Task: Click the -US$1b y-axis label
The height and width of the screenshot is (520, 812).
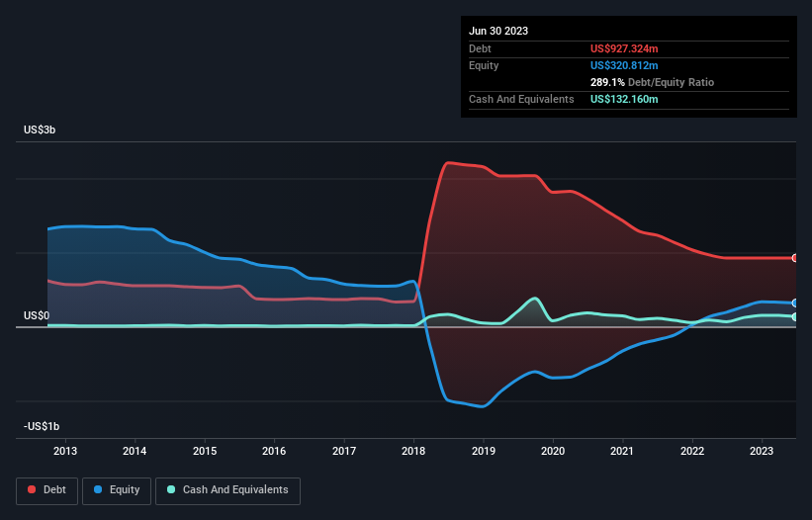Action: 42,426
